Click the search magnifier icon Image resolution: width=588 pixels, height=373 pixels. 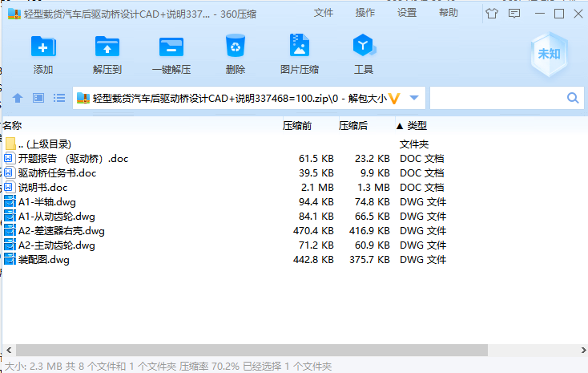click(x=573, y=98)
